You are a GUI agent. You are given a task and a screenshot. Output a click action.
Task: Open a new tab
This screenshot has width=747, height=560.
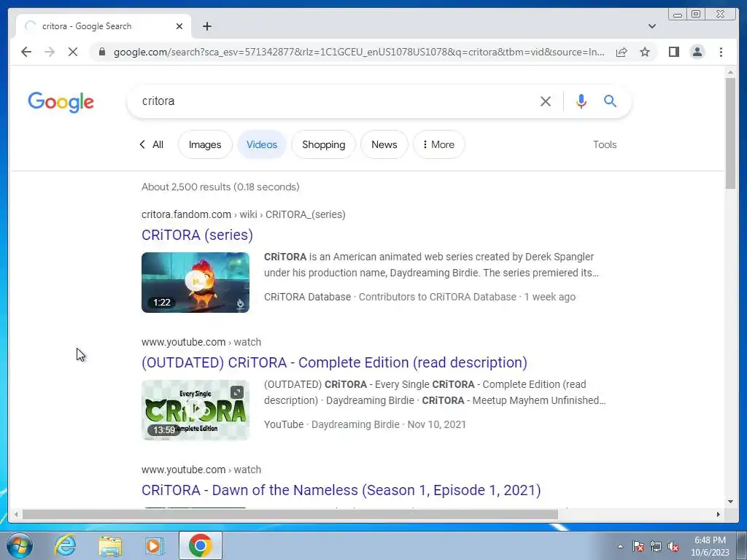click(206, 26)
